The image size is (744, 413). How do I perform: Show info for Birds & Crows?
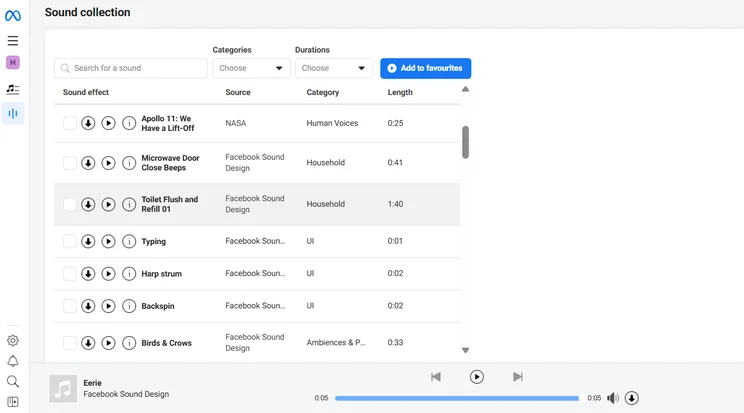129,343
